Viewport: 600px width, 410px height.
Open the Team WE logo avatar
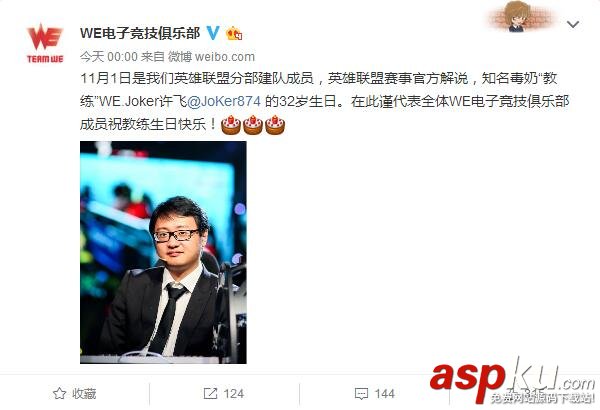[45, 43]
